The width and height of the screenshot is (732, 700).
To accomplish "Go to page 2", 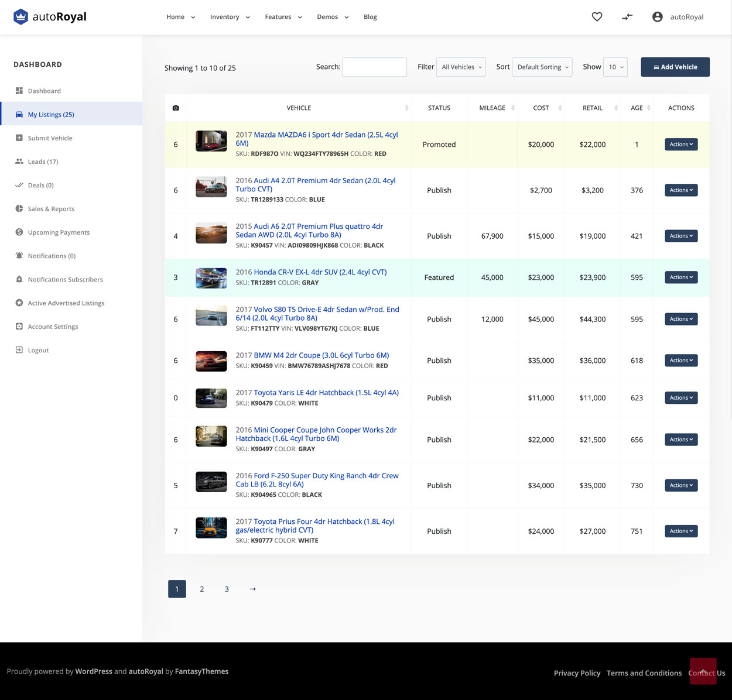I will [202, 589].
